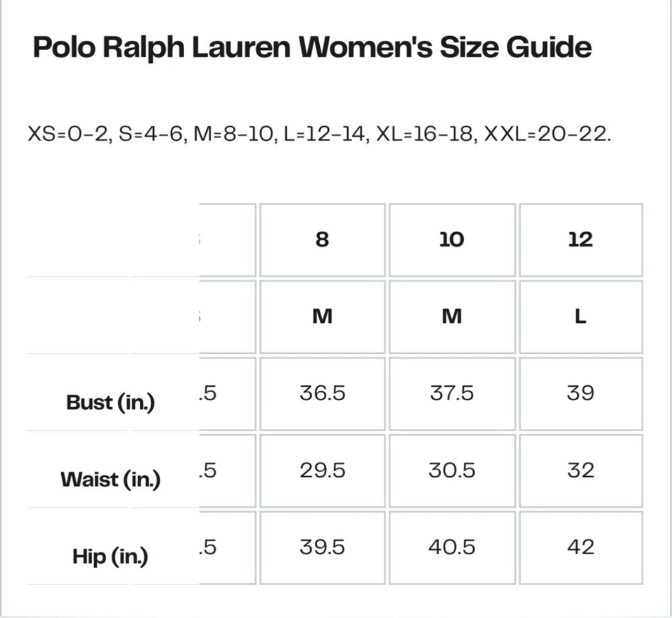Select the size 10 header cell

click(452, 240)
